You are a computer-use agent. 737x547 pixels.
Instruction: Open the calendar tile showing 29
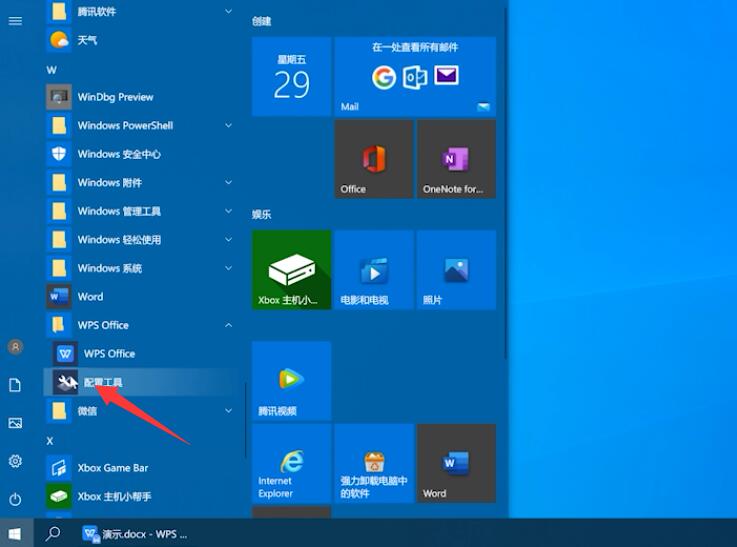[291, 77]
